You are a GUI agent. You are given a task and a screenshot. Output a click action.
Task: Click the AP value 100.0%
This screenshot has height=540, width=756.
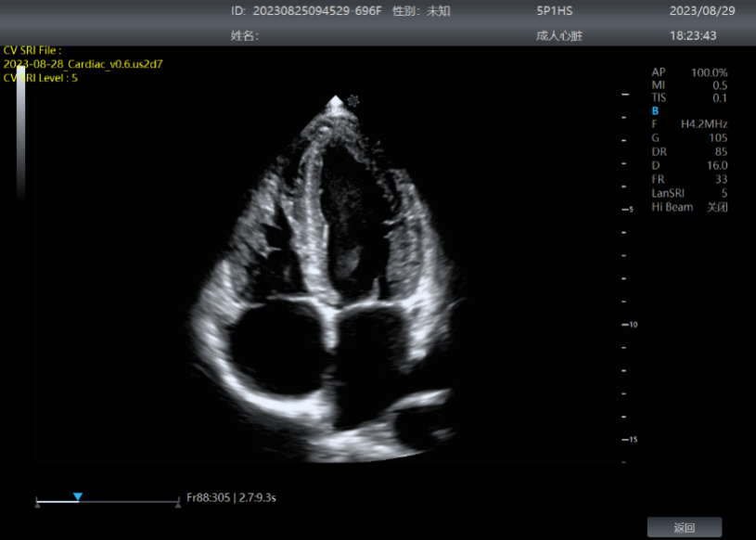710,72
